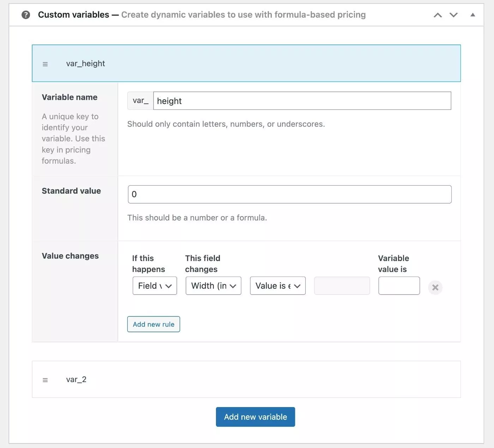
Task: Click the 'Custom variables' panel title
Action: click(73, 15)
